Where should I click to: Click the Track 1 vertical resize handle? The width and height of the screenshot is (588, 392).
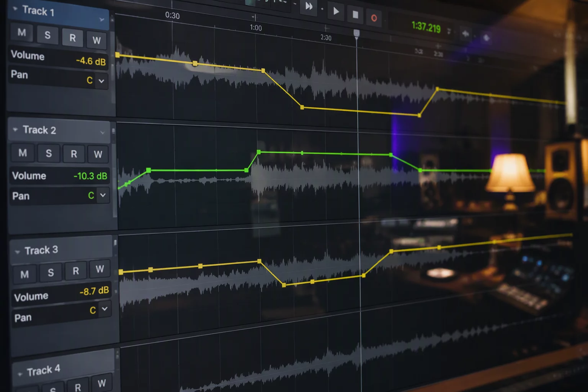tap(113, 67)
